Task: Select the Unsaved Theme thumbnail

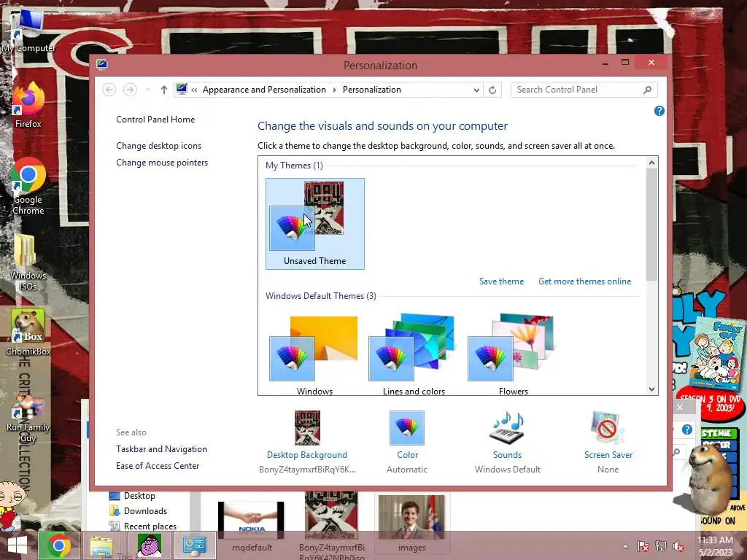Action: pos(315,224)
